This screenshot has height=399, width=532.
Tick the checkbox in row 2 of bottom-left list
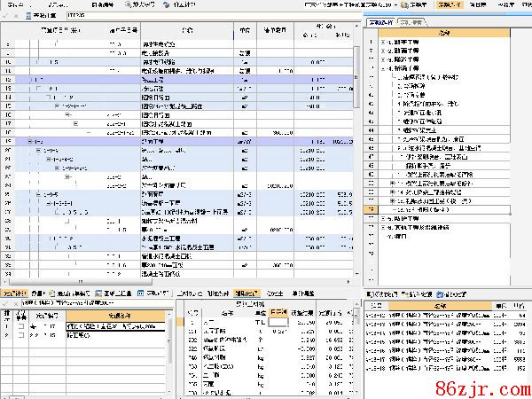pyautogui.click(x=20, y=335)
